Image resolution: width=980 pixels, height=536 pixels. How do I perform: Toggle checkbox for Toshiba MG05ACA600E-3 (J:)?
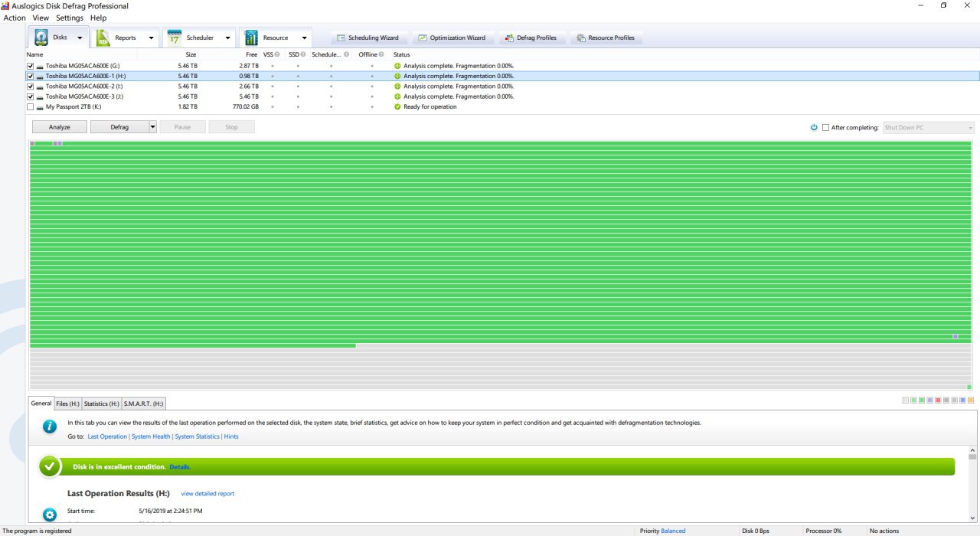click(31, 96)
